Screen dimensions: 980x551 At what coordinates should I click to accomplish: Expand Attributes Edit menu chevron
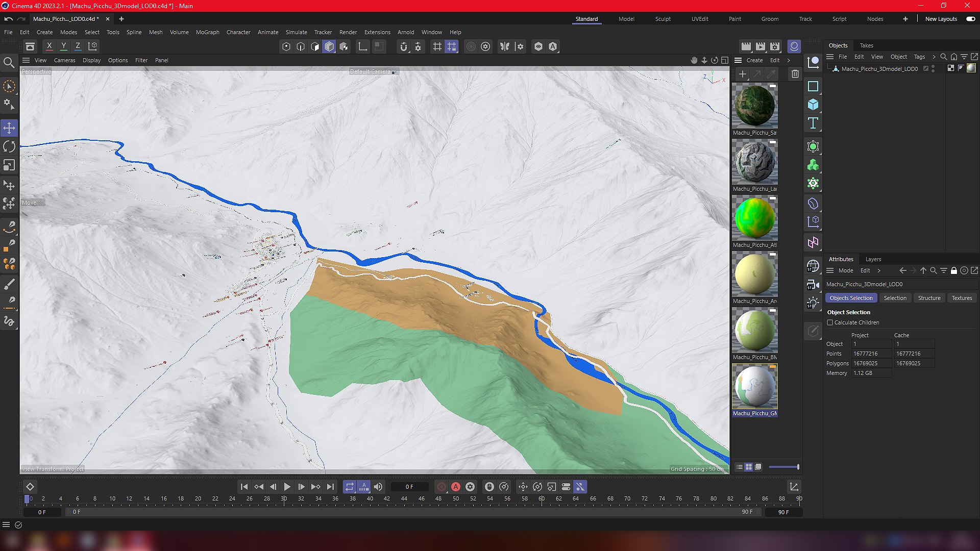879,270
